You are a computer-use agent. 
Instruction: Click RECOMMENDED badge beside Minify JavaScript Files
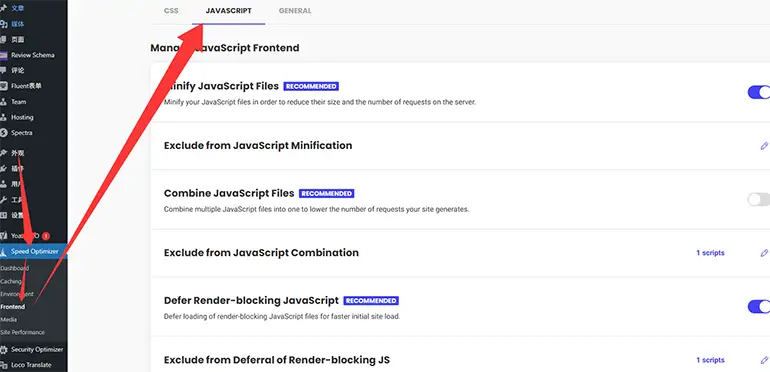click(311, 86)
